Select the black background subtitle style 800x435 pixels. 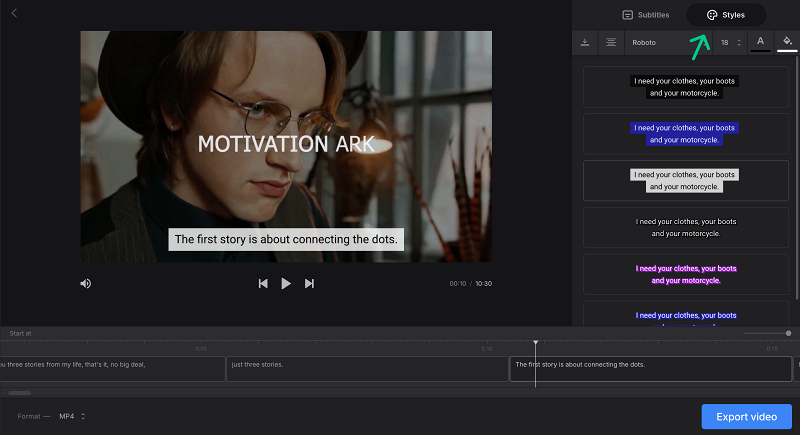[686, 87]
